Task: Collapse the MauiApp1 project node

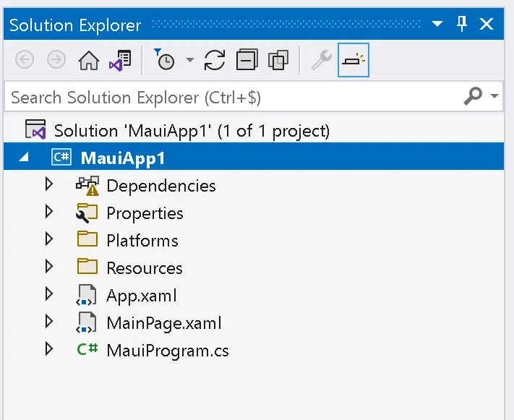Action: click(24, 158)
